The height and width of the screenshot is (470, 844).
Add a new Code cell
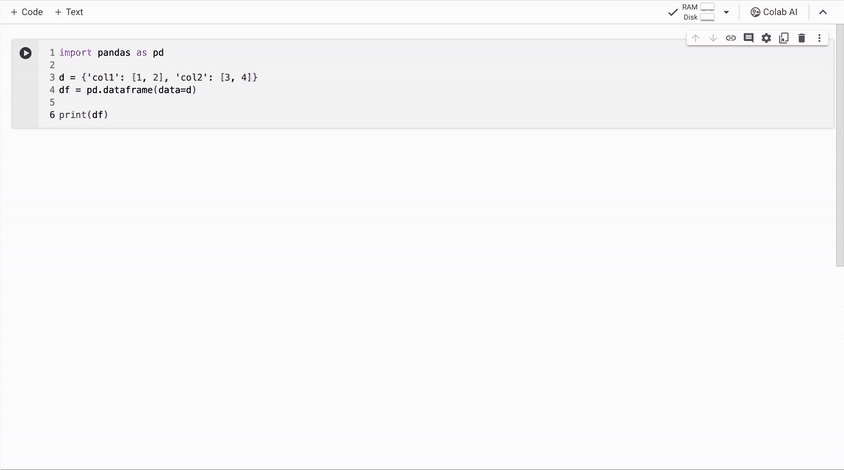pos(27,12)
